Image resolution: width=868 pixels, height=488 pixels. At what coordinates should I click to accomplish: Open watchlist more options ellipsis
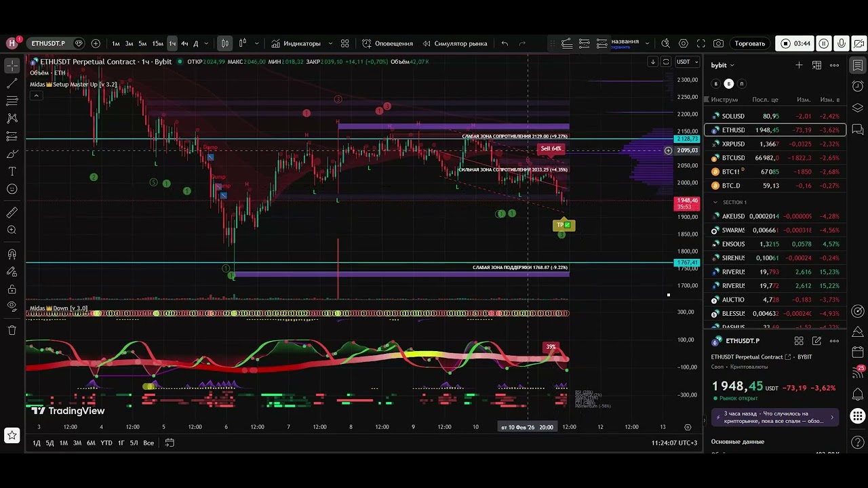(834, 65)
